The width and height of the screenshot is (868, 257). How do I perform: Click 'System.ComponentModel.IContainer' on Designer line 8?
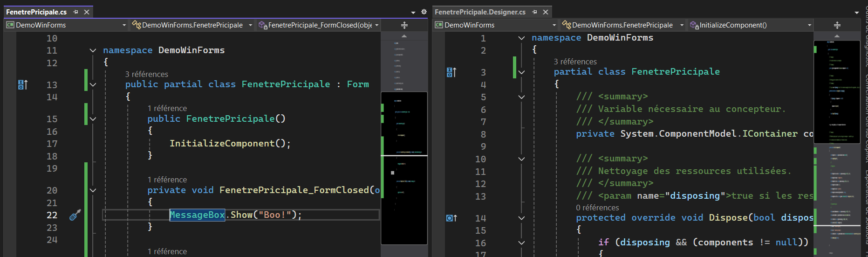(x=709, y=134)
